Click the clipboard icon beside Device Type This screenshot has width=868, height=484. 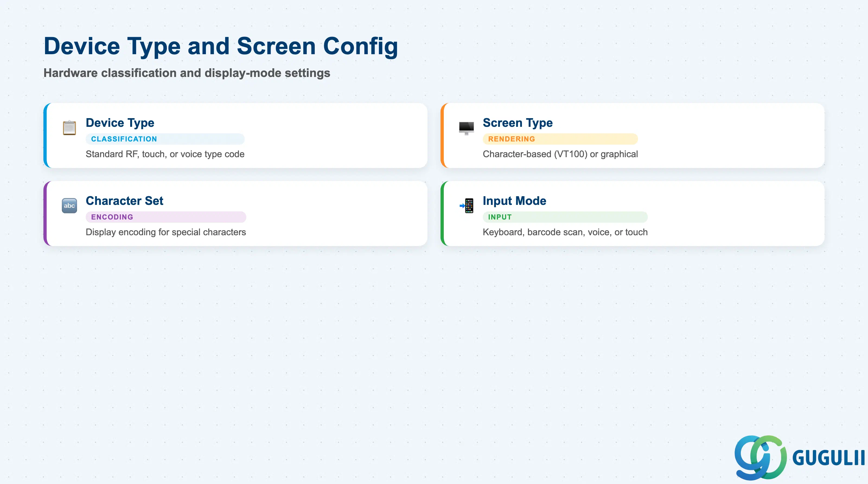[x=69, y=128]
